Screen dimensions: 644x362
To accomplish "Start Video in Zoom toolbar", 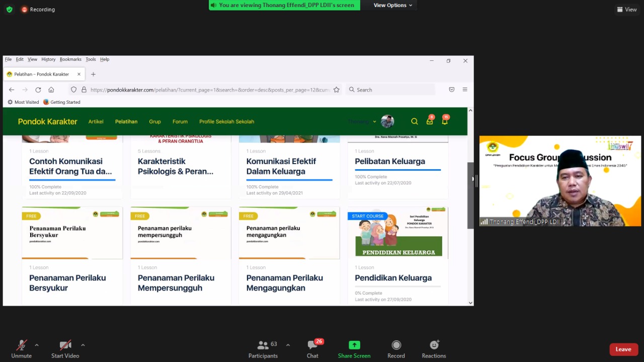I will coord(65,349).
